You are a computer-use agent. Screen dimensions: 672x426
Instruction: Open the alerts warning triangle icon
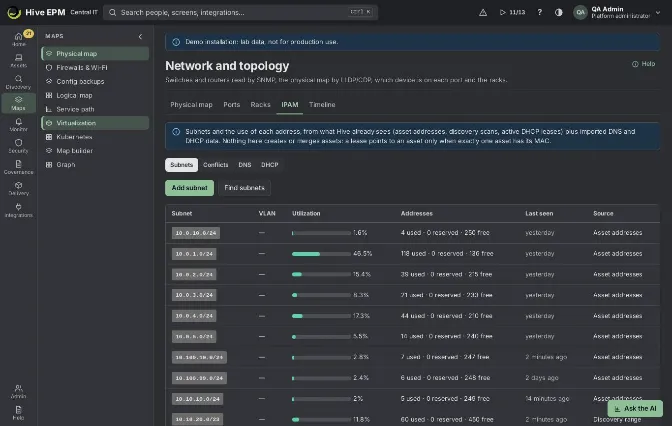[x=483, y=12]
